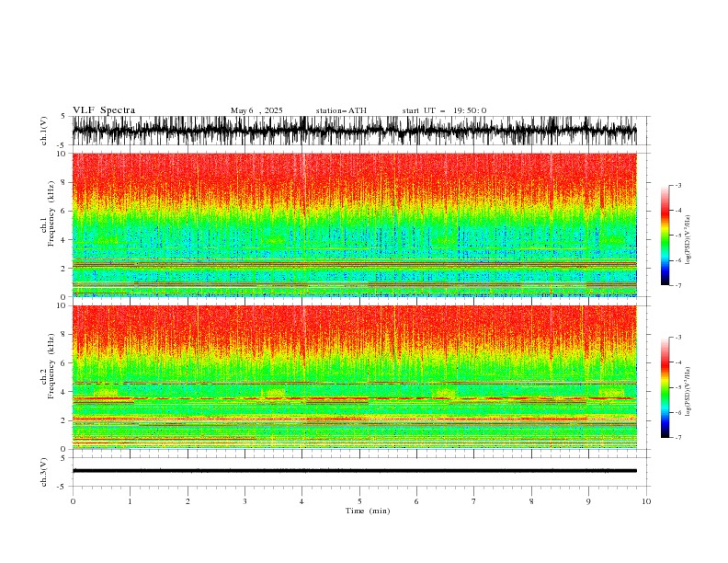Screen dimensions: 728x563
Task: Click the 'Time (min)' axis label
Action: coord(368,511)
